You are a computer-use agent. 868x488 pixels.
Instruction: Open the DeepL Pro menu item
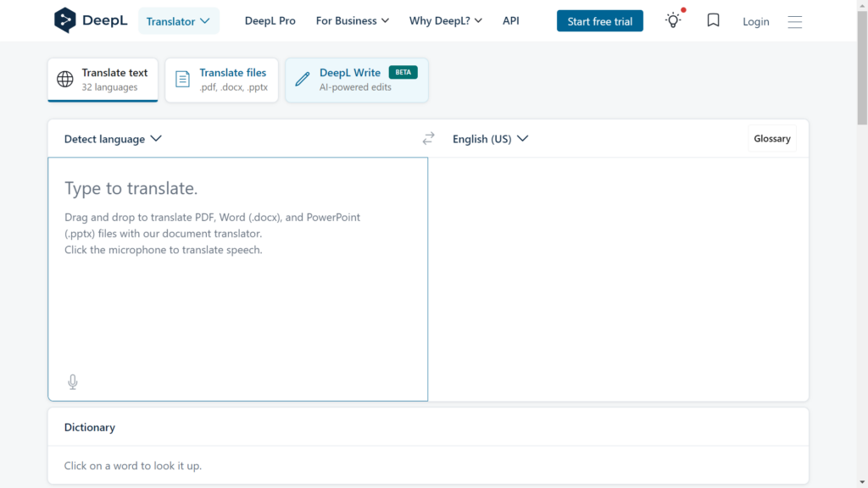[x=270, y=20]
